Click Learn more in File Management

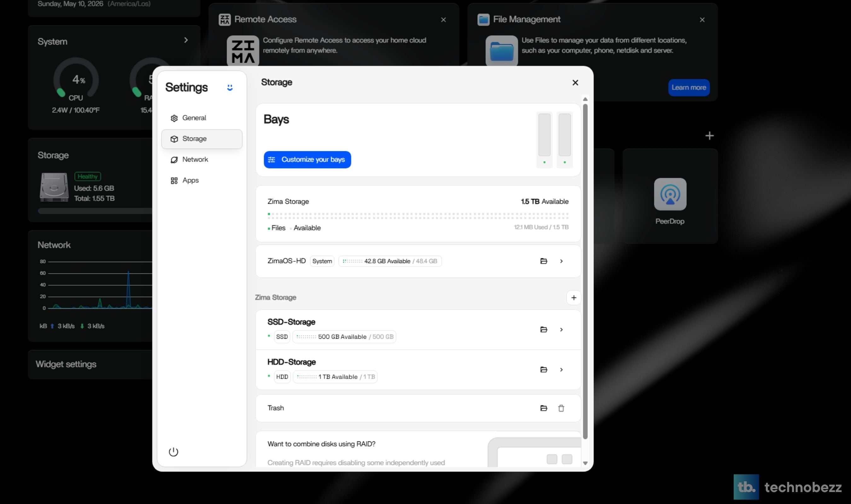coord(689,88)
